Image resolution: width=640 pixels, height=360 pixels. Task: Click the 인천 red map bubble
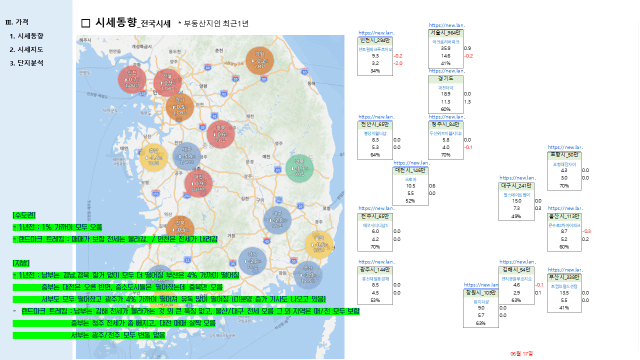coord(132,80)
